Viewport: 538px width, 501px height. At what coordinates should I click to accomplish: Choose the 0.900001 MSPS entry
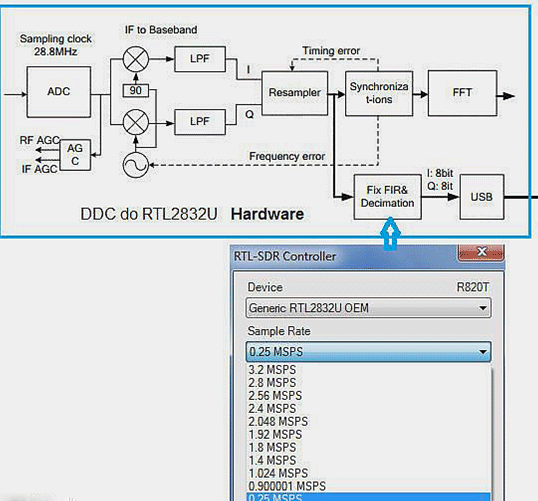point(287,486)
